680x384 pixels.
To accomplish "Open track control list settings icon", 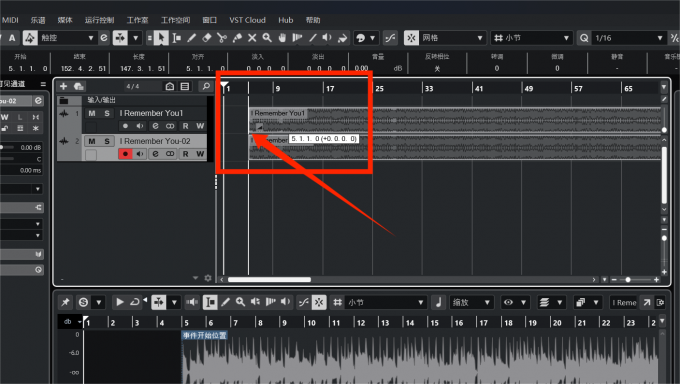I will click(185, 86).
